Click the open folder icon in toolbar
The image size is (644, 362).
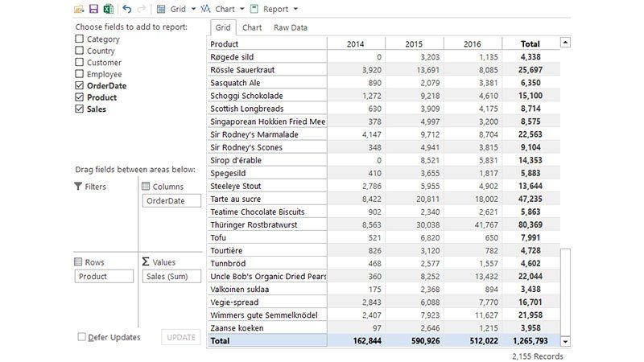point(79,9)
